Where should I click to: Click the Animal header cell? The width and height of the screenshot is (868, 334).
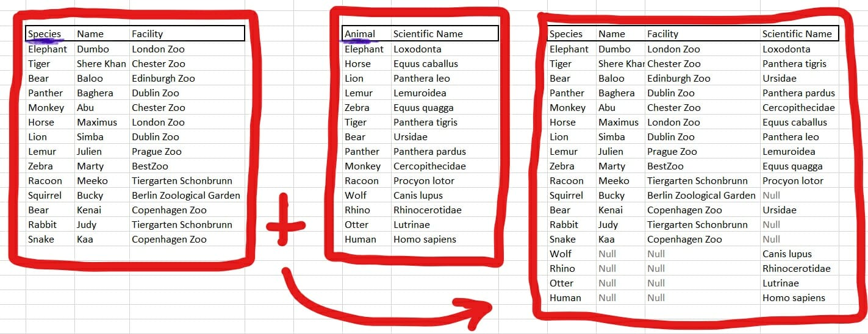click(359, 34)
